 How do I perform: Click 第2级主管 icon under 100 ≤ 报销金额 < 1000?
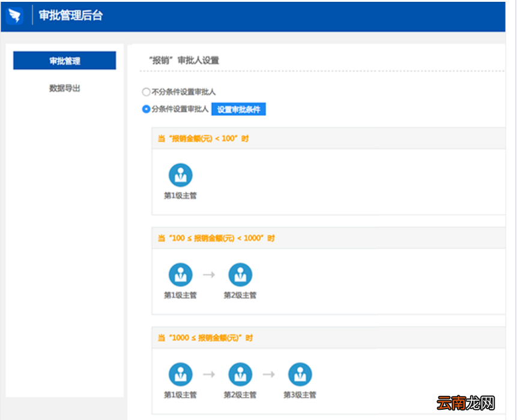pyautogui.click(x=240, y=275)
